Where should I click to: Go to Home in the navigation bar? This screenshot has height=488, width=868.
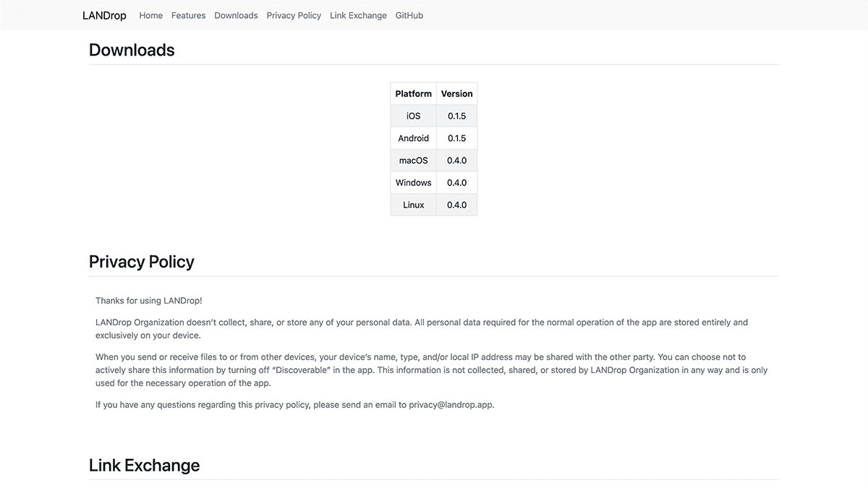150,15
